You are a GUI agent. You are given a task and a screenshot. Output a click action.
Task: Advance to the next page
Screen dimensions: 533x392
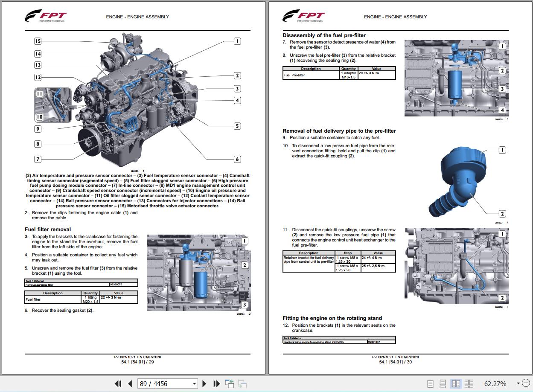[204, 383]
